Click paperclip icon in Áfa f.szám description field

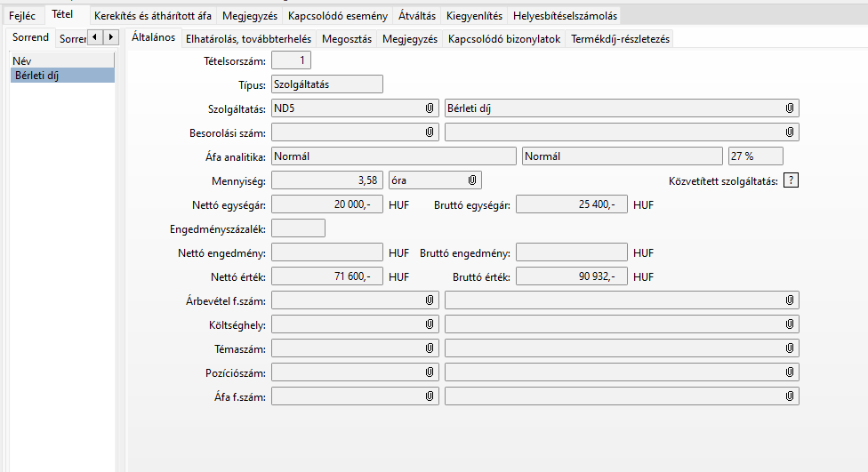coord(789,396)
